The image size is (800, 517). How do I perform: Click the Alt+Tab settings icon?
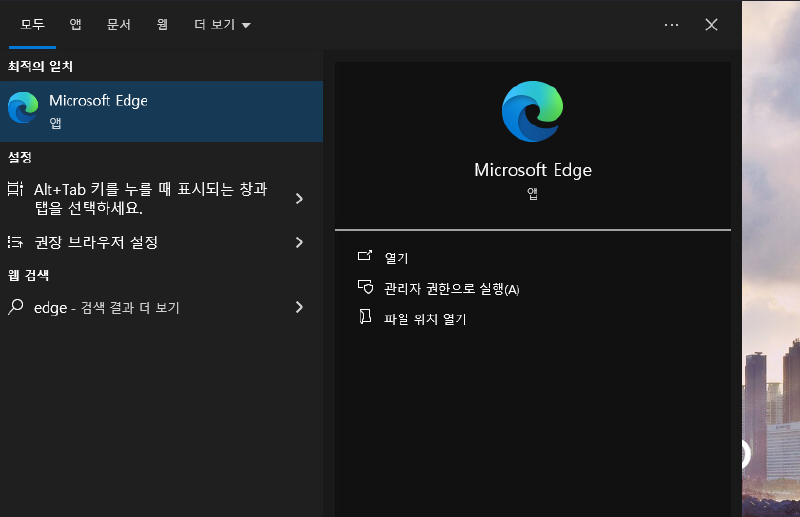click(x=15, y=189)
